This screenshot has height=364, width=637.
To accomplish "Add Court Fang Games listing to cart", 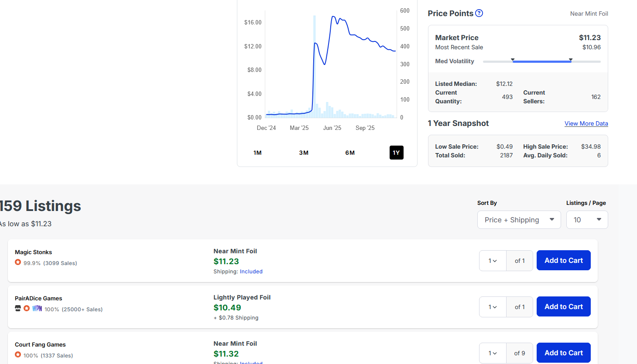I will tap(563, 353).
